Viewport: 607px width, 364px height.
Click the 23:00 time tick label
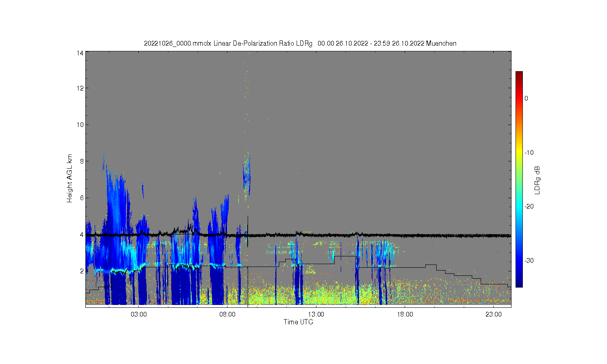pyautogui.click(x=493, y=315)
